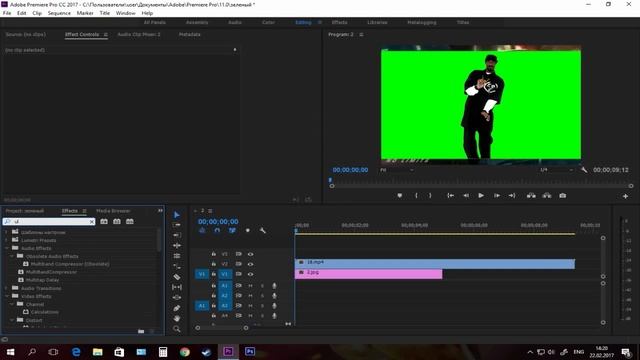Toggle V1 track output eye
Viewport: 640px width, 360px height.
[x=251, y=274]
